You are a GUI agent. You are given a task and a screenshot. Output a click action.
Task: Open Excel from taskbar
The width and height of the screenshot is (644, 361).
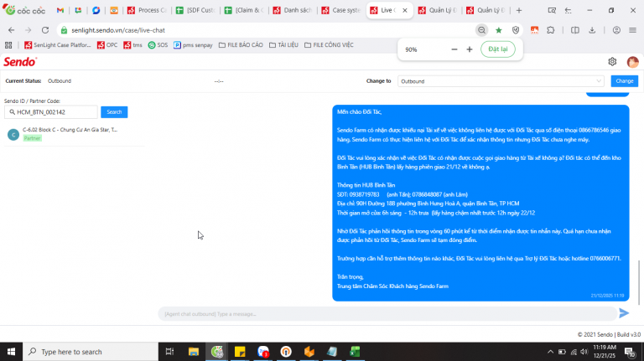click(x=355, y=352)
